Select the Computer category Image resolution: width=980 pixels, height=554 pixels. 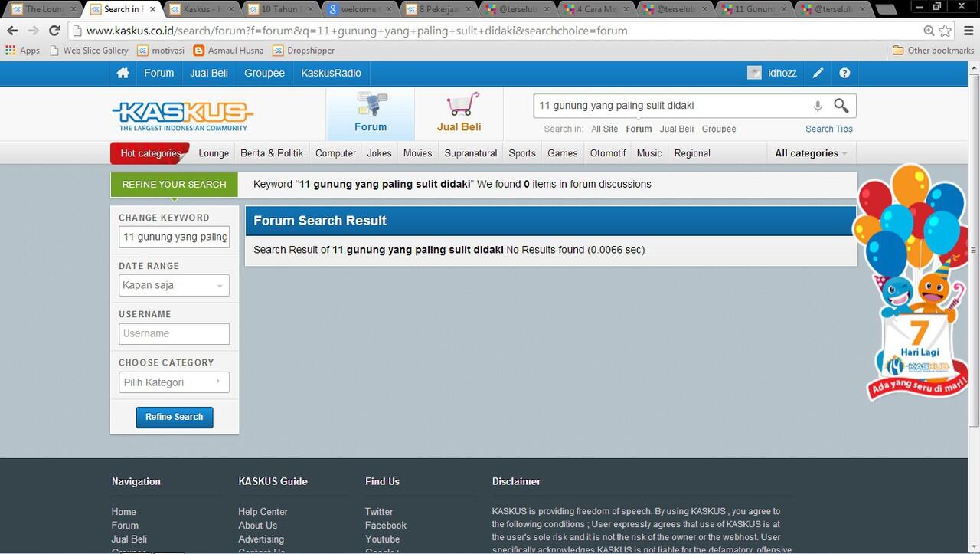[335, 153]
